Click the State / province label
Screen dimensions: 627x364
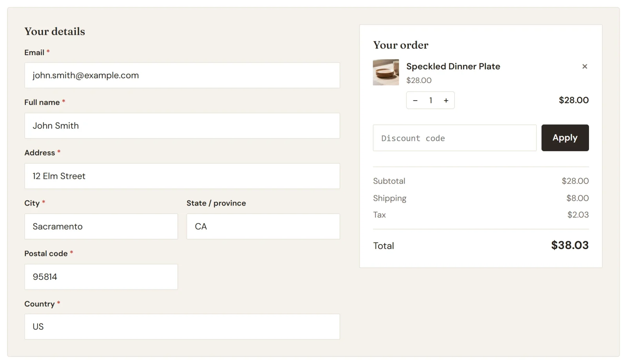pyautogui.click(x=216, y=203)
